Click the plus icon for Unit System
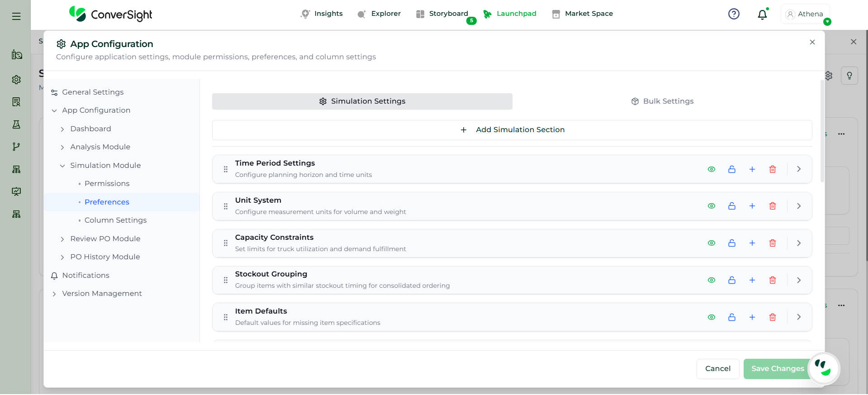 752,206
